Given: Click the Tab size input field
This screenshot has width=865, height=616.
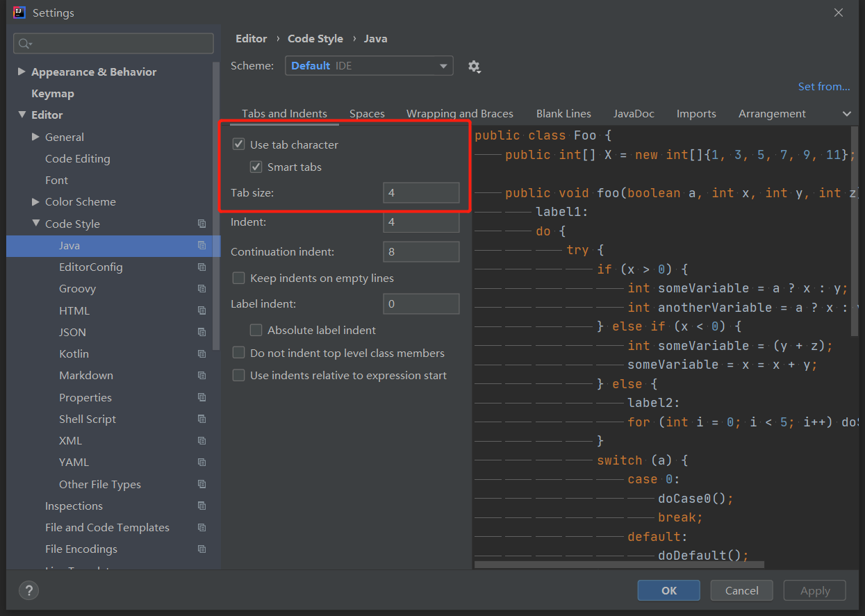Looking at the screenshot, I should 421,192.
